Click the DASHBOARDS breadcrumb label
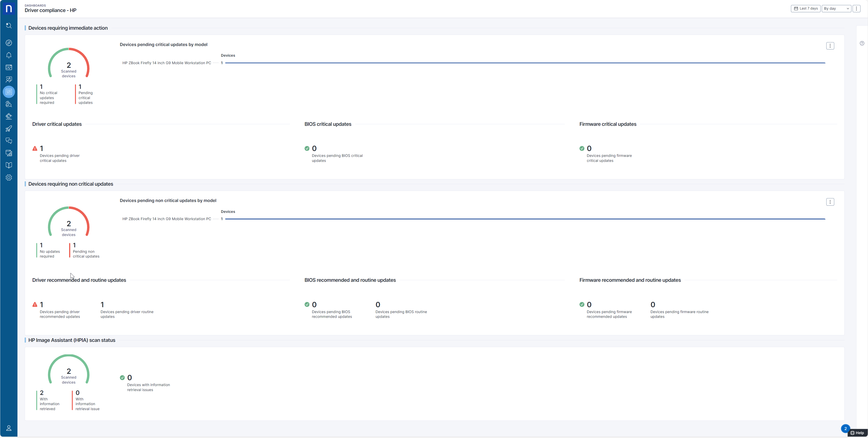The width and height of the screenshot is (868, 438). click(x=35, y=5)
